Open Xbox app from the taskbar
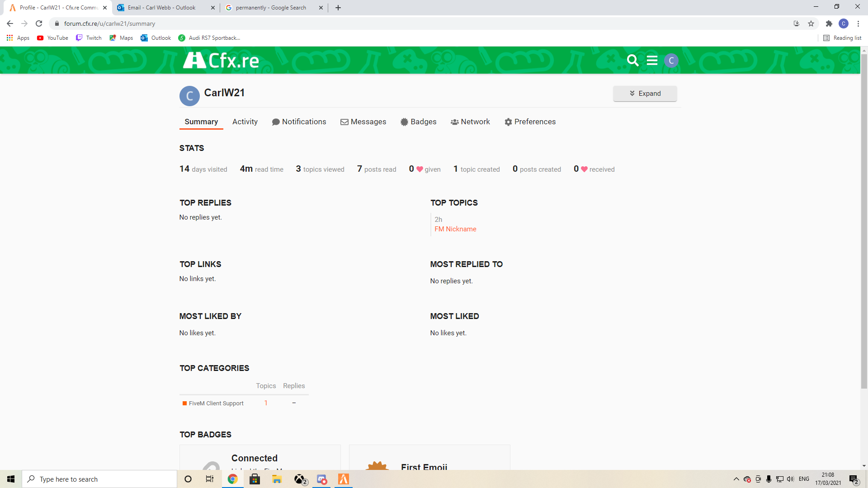868x488 pixels. 300,479
